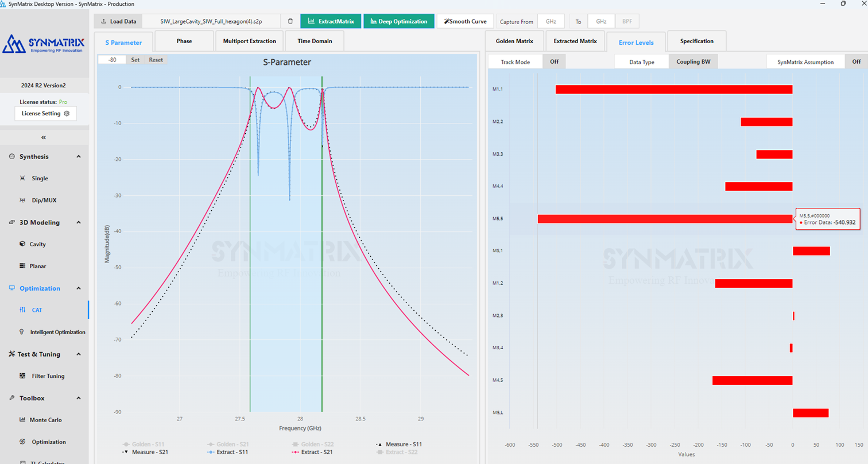Click the To GHz input field
The width and height of the screenshot is (868, 464).
[x=601, y=22]
